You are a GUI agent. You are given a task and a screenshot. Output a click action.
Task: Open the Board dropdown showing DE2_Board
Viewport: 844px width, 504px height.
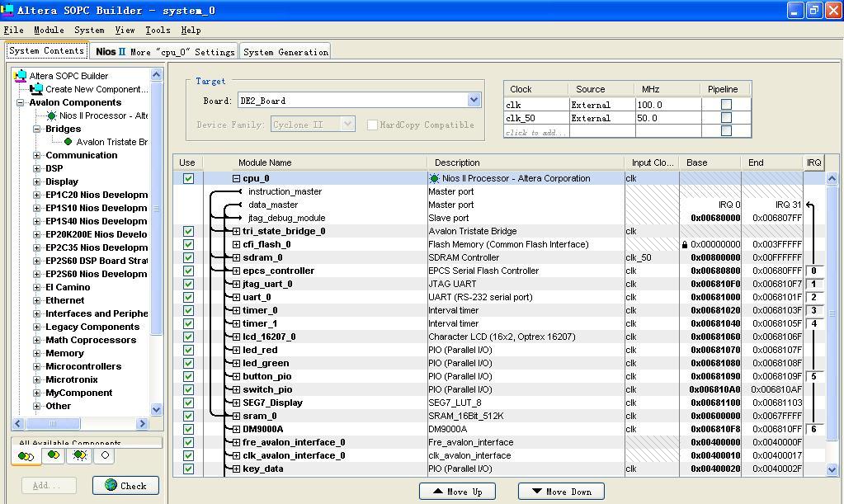click(474, 100)
